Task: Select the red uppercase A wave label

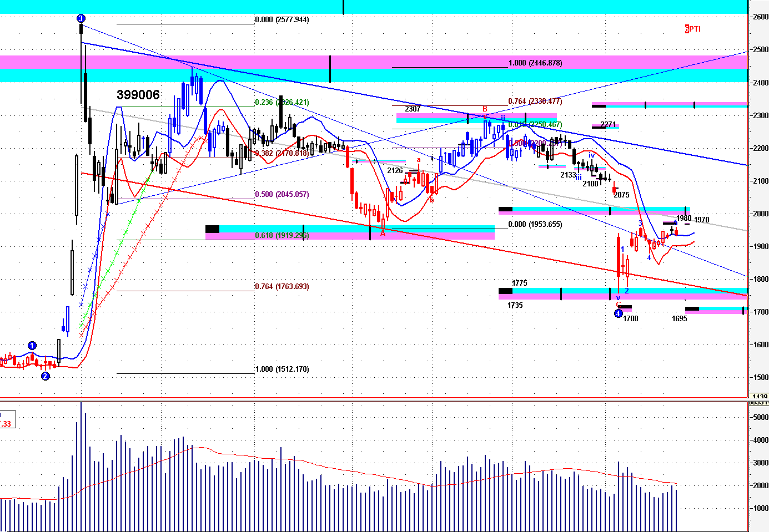Action: click(x=383, y=234)
